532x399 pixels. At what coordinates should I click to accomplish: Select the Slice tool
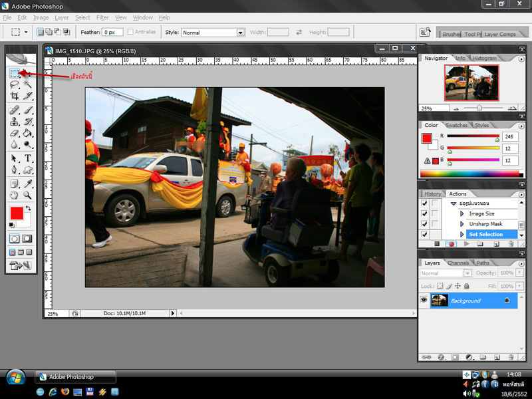click(x=27, y=96)
